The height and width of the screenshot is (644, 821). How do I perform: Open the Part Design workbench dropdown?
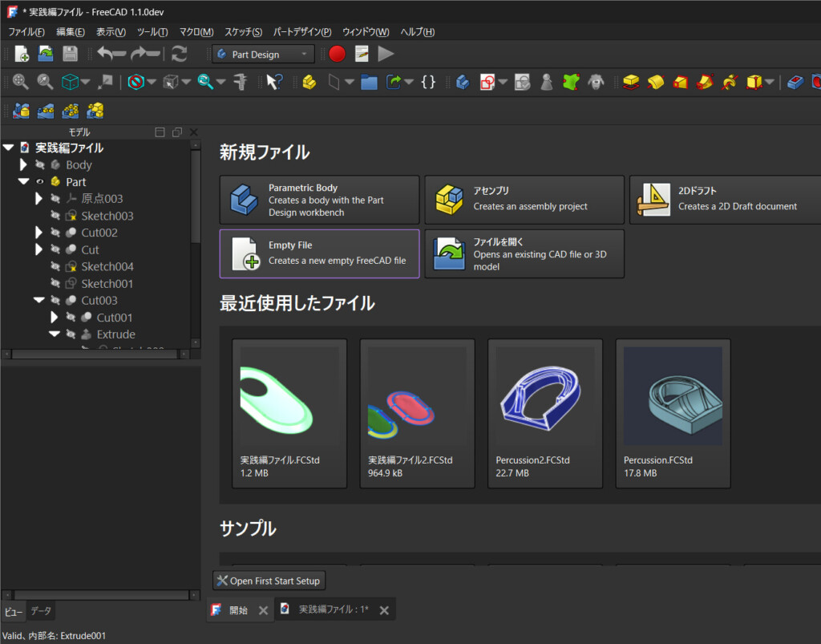(265, 55)
